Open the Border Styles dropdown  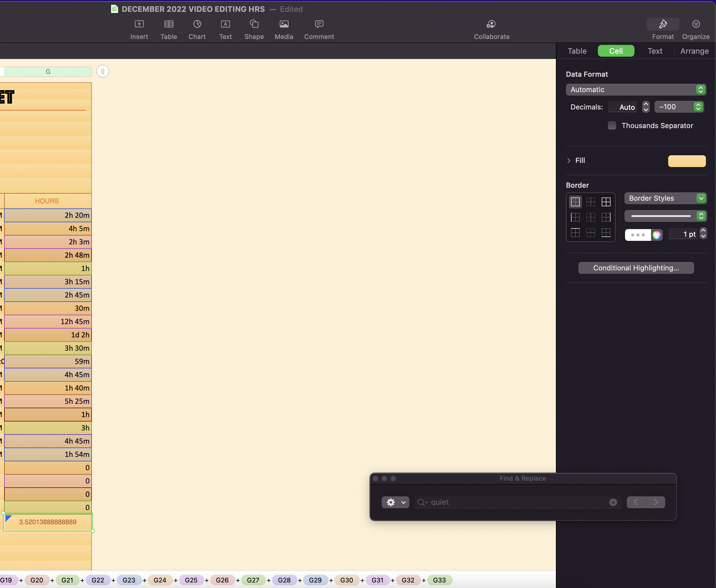click(665, 198)
